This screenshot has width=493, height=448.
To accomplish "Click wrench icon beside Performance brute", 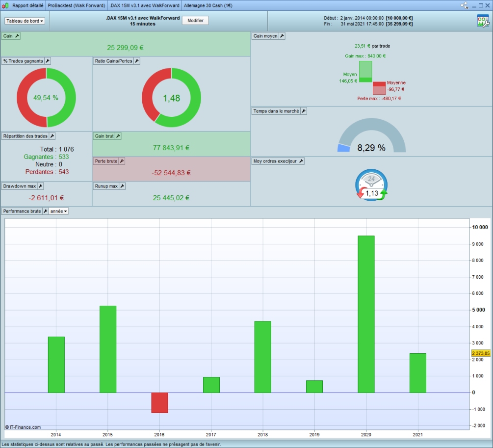I will pyautogui.click(x=45, y=211).
